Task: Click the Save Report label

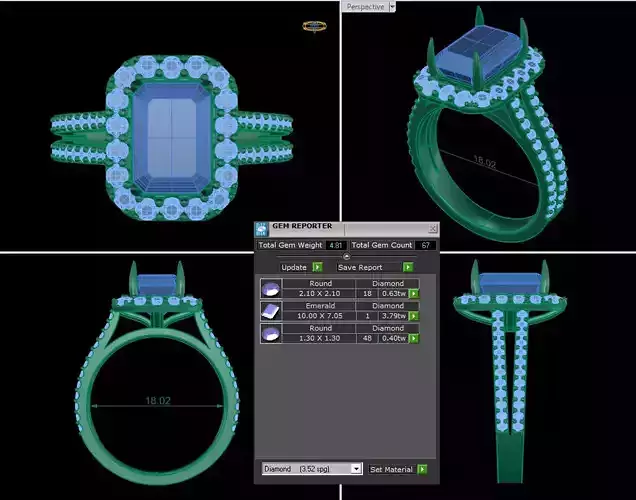Action: tap(360, 268)
